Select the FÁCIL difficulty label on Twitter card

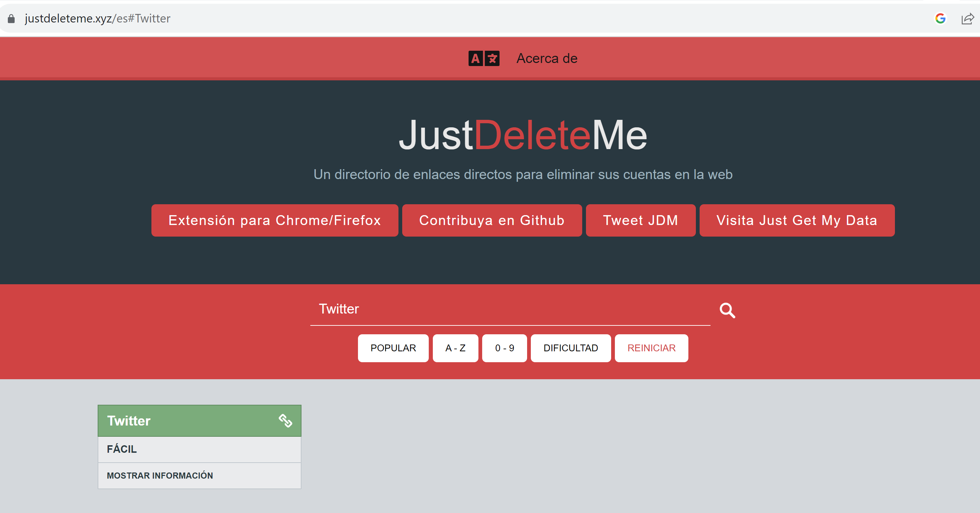pos(122,449)
